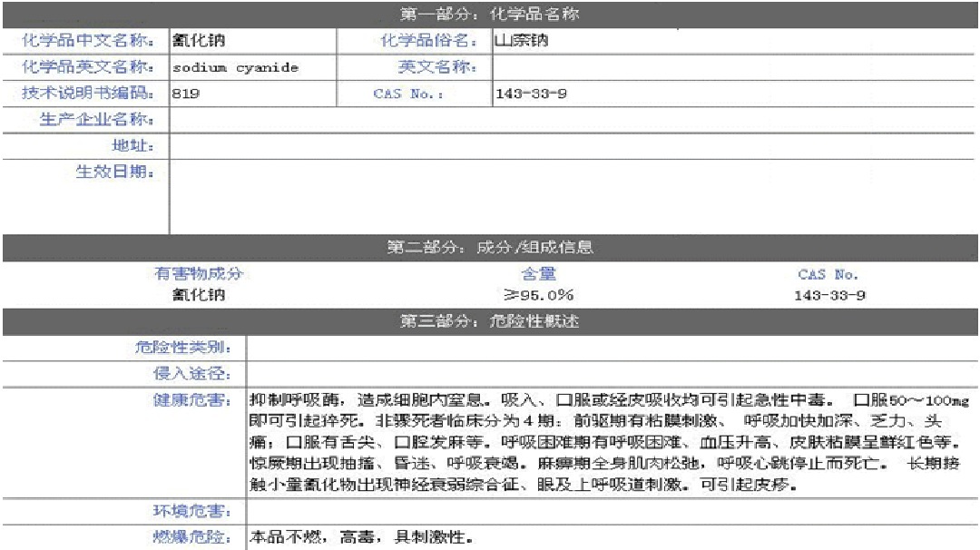Screen dimensions: 980x550
Task: Click the 化学品中文名称 field containing 氰化钠
Action: (x=252, y=41)
